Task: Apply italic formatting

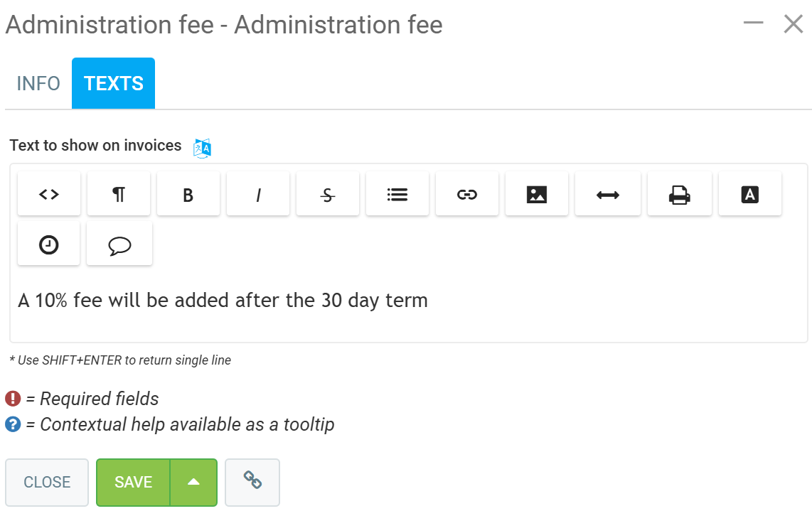Action: 258,194
